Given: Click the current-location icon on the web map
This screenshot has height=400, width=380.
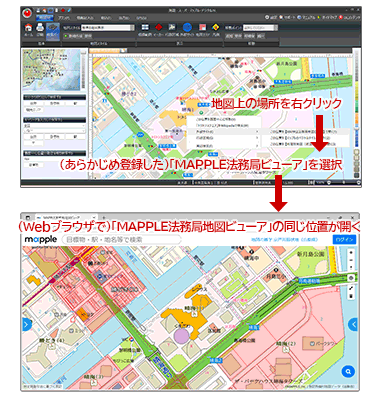Looking at the screenshot, I should point(351,278).
